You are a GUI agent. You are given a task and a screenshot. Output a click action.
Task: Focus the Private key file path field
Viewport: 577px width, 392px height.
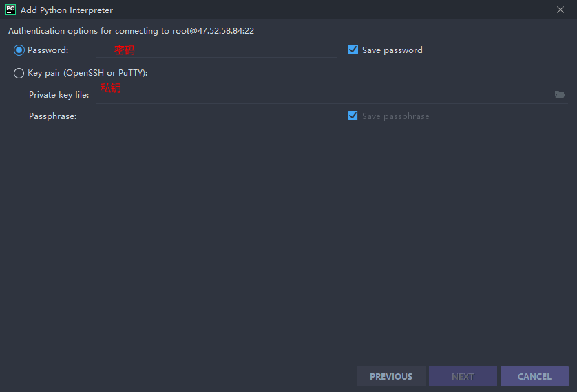point(324,95)
